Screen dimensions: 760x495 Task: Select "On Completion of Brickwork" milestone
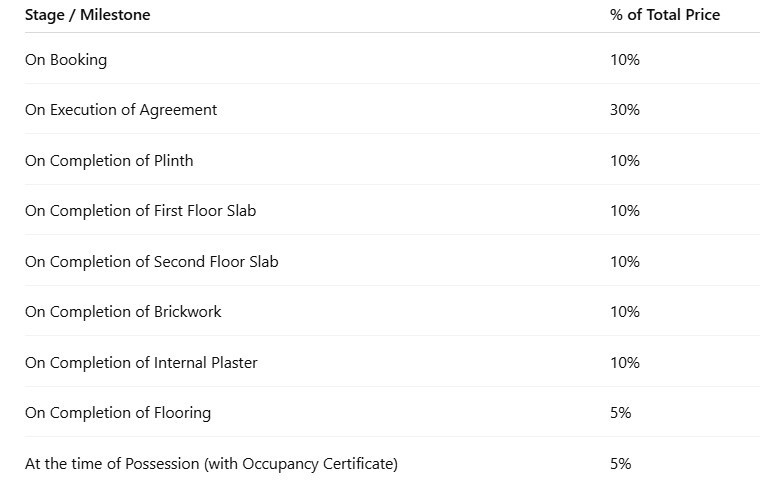click(x=123, y=312)
